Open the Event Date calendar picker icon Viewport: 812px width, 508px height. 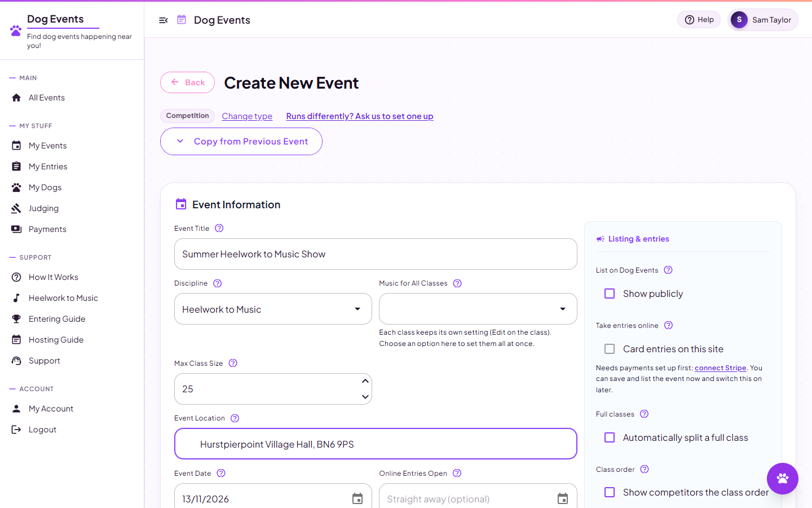(358, 498)
